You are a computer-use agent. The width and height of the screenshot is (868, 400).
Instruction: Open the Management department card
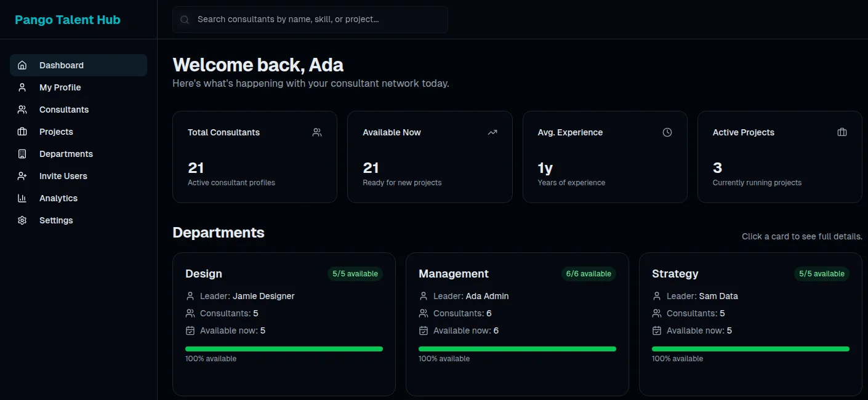tap(517, 324)
